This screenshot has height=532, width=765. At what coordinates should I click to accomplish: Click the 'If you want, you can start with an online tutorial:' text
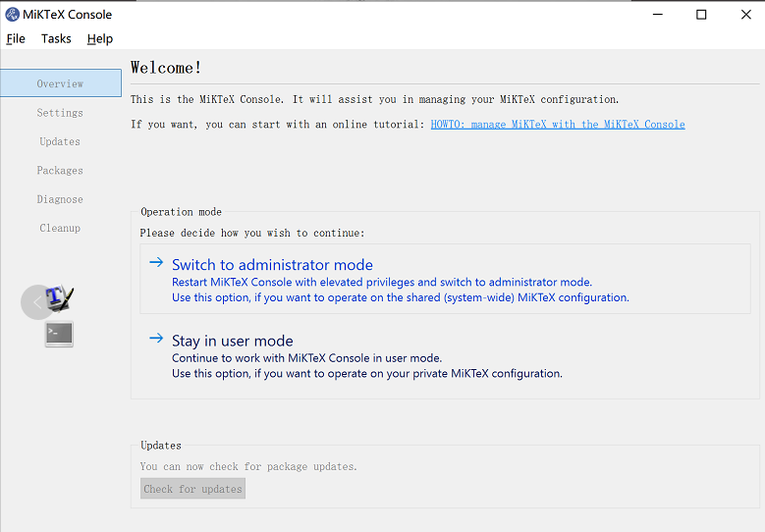[278, 125]
